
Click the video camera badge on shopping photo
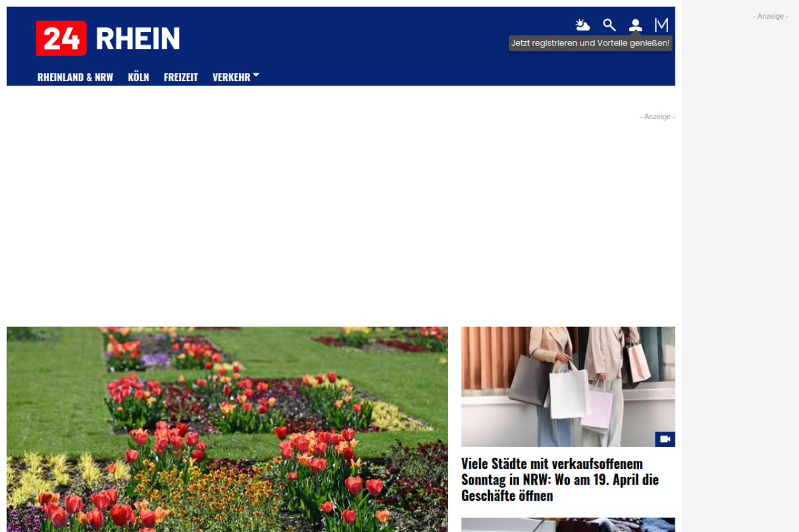pos(665,439)
